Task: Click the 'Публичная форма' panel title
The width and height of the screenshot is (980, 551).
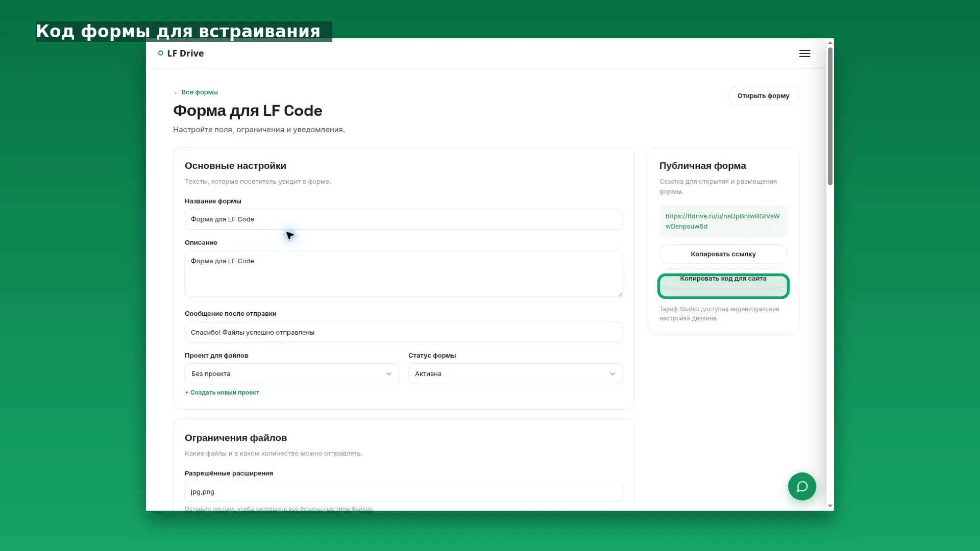Action: [702, 166]
